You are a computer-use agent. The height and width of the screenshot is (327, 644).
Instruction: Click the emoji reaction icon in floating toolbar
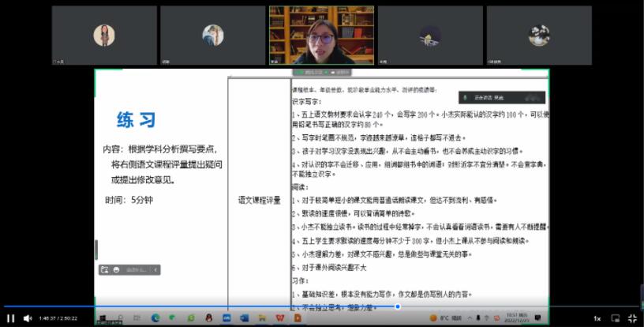click(x=116, y=269)
